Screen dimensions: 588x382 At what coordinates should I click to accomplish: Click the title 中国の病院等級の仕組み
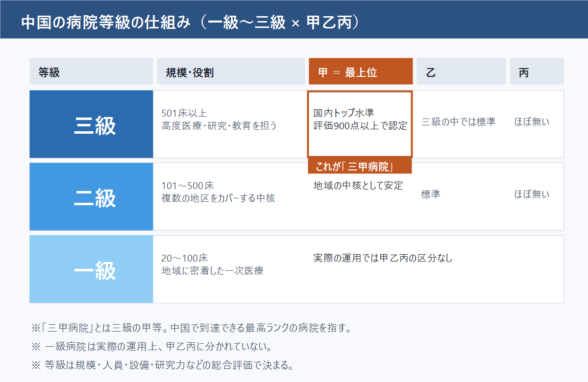[x=105, y=23]
